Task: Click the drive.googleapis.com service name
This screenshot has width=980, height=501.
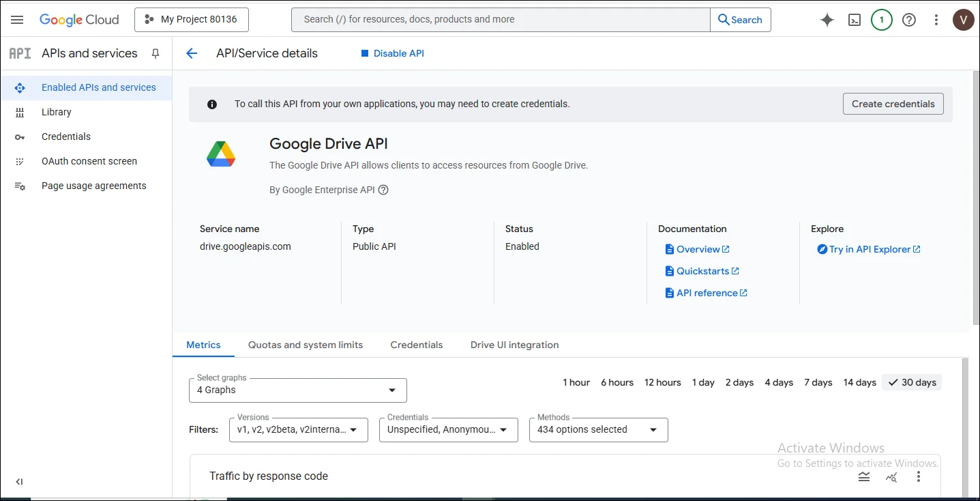Action: pos(246,246)
